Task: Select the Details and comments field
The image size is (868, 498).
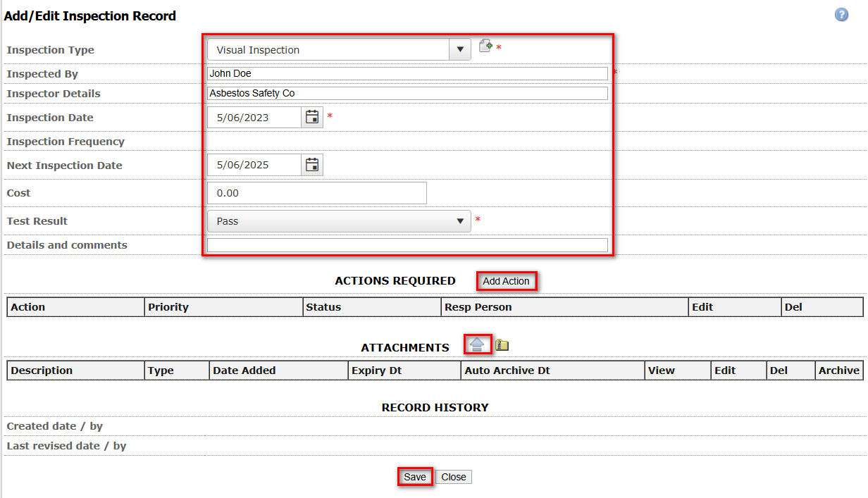Action: pyautogui.click(x=407, y=245)
